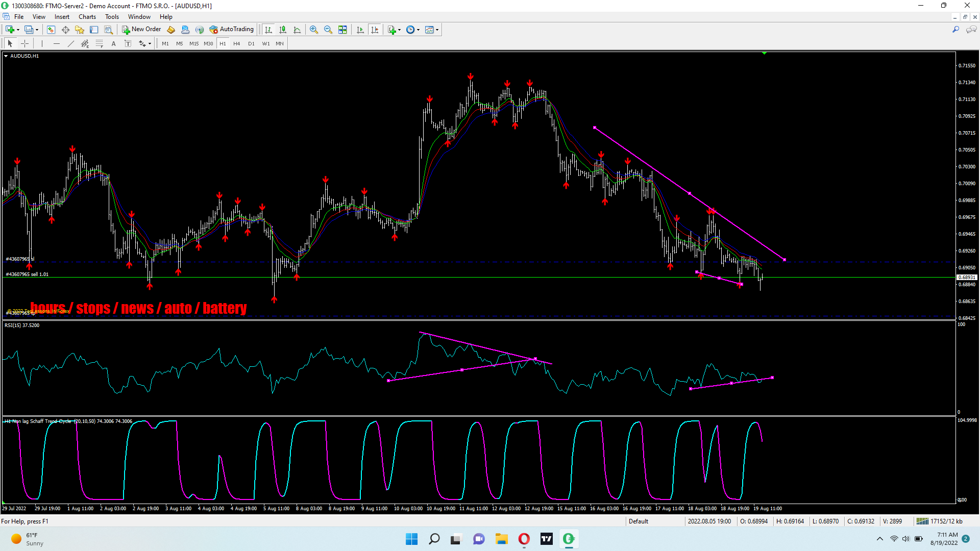Expand the Templates dropdown arrow
This screenshot has width=980, height=551.
(437, 30)
